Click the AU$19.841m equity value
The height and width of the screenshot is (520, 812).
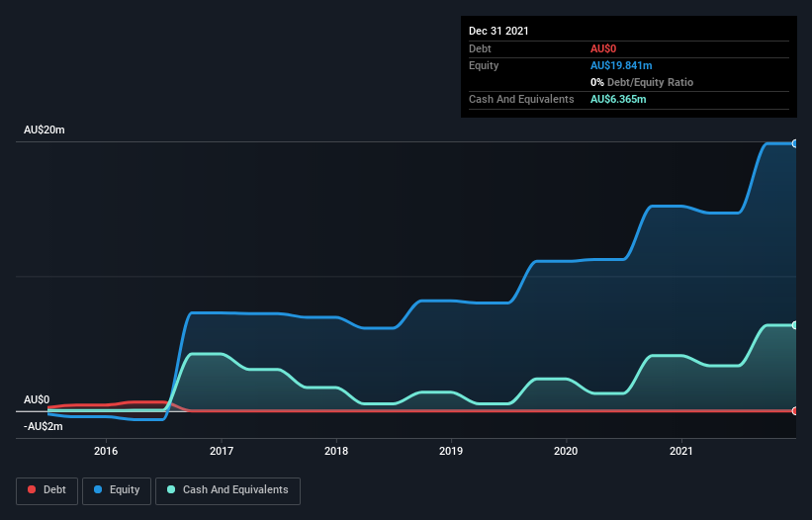pyautogui.click(x=621, y=65)
